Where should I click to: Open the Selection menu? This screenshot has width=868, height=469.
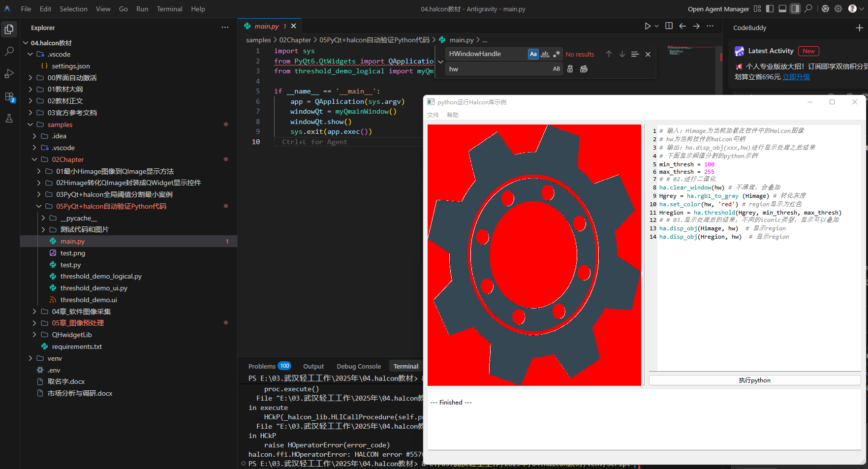(x=73, y=9)
